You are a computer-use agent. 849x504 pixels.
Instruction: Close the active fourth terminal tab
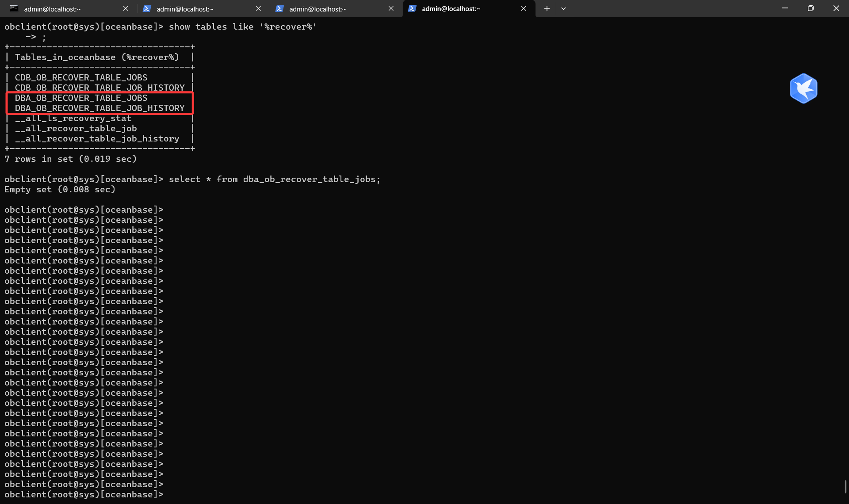pyautogui.click(x=524, y=8)
